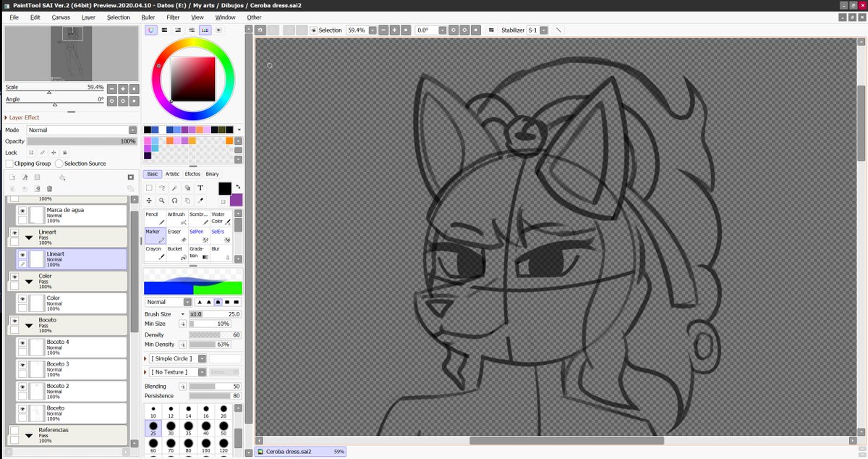Open the Filter menu
The height and width of the screenshot is (459, 868).
[x=173, y=17]
